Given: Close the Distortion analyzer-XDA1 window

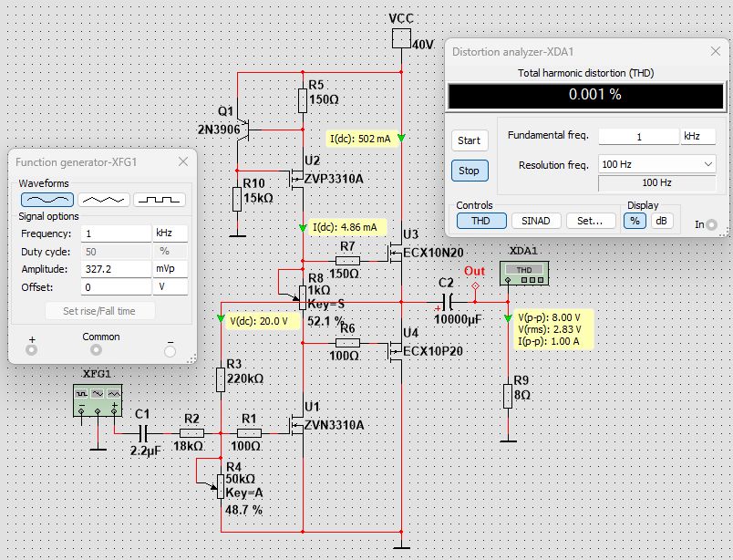Looking at the screenshot, I should (716, 51).
